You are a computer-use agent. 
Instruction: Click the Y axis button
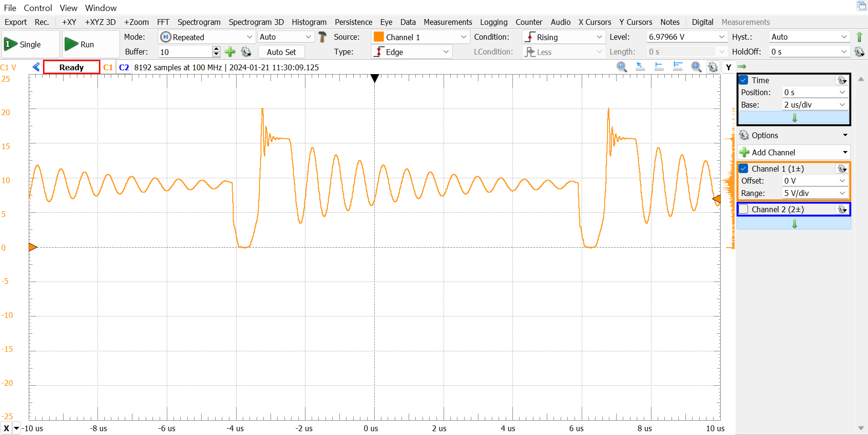[x=729, y=67]
